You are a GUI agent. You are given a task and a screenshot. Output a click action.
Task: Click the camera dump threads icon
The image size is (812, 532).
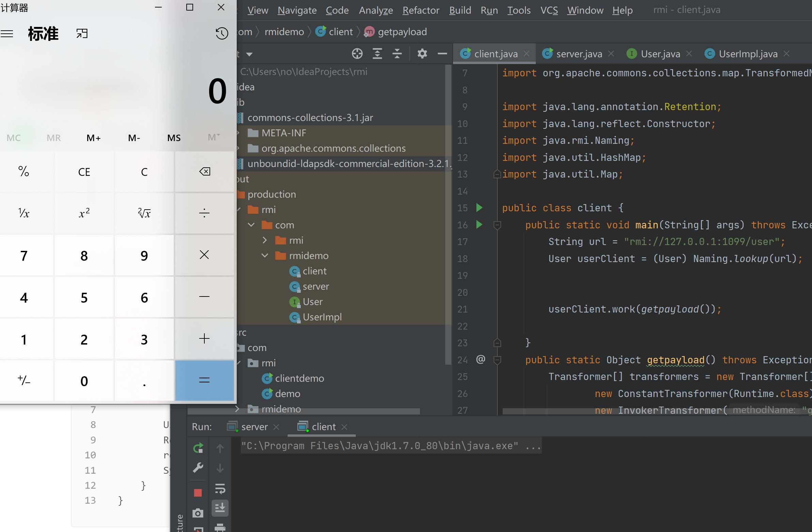198,513
